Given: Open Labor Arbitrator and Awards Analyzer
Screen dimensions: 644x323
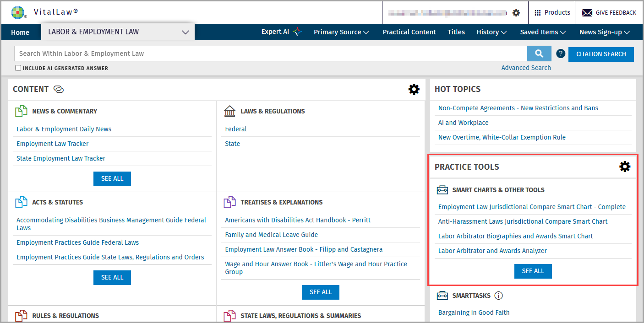Looking at the screenshot, I should (x=492, y=251).
